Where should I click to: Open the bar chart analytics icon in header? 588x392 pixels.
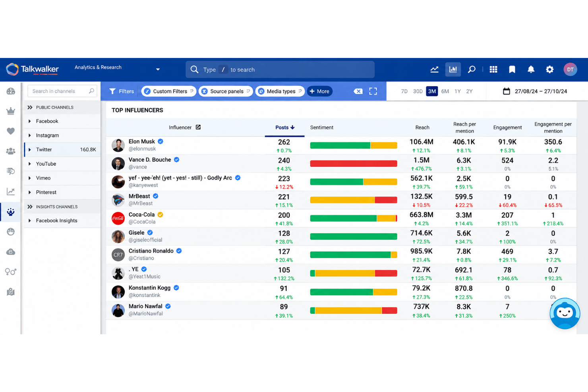[x=453, y=70]
